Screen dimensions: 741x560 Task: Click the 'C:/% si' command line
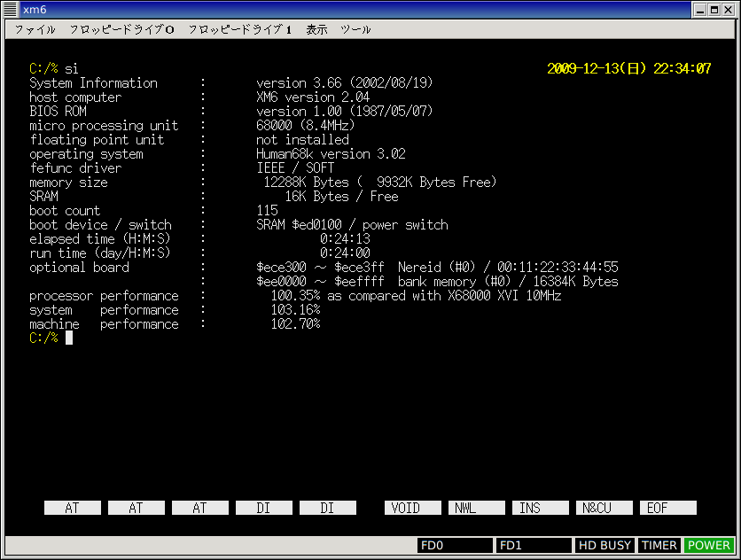54,69
